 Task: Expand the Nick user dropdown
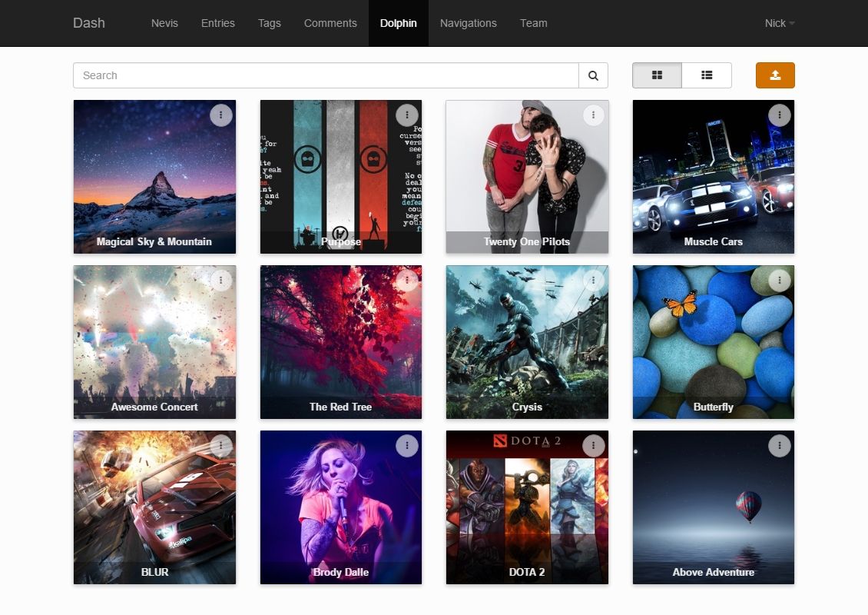click(x=780, y=23)
